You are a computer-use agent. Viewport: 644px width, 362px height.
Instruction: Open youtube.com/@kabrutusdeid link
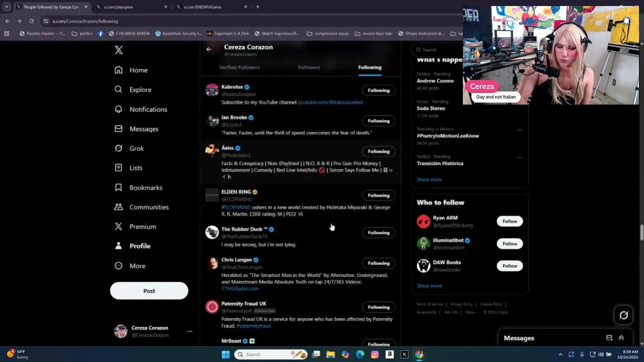click(x=330, y=102)
